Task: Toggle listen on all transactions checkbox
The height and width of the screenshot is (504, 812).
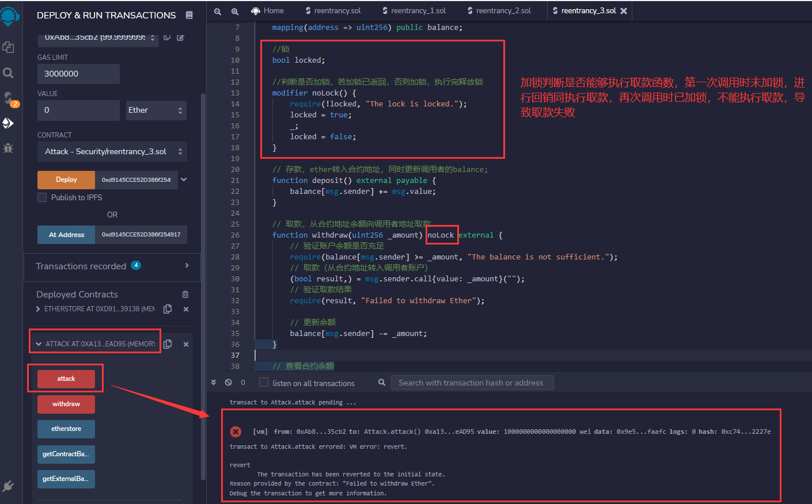Action: tap(264, 383)
